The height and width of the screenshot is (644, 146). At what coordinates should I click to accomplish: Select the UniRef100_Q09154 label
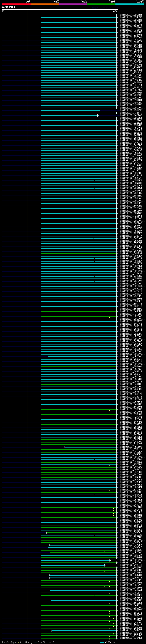tap(131, 188)
